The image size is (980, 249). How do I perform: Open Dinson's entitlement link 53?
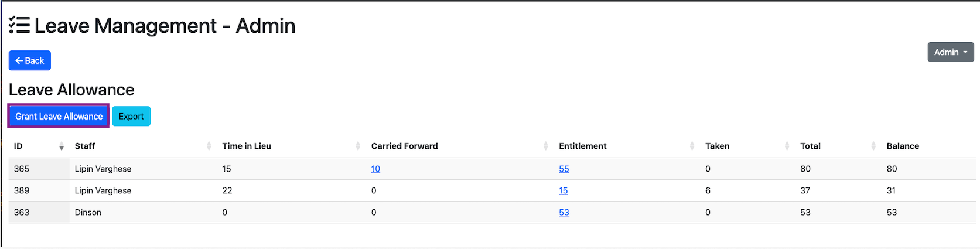click(564, 212)
